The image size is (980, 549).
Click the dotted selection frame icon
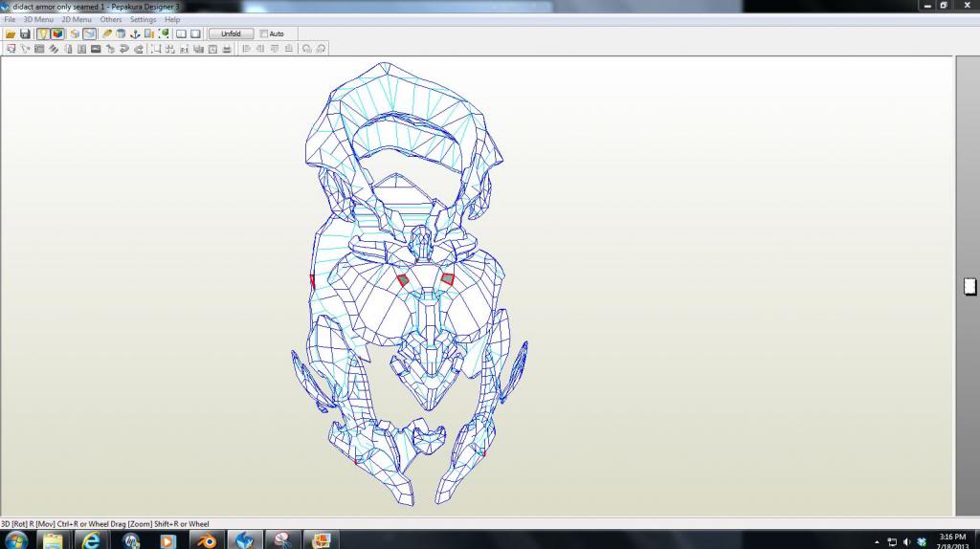click(x=156, y=49)
